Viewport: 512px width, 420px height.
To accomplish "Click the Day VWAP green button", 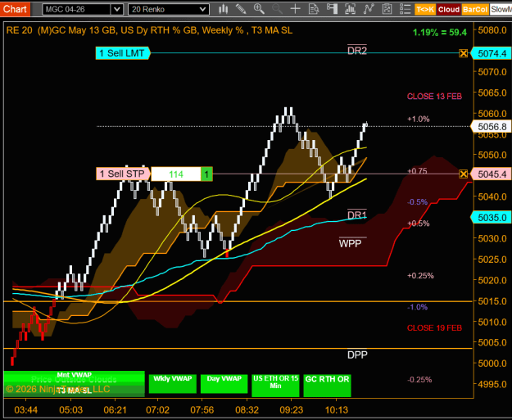I will click(224, 384).
